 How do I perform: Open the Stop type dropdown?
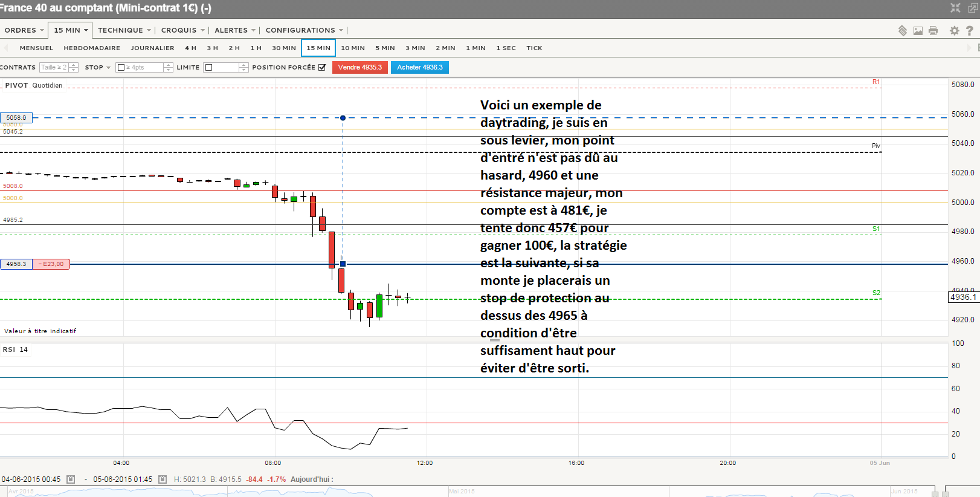pyautogui.click(x=98, y=67)
